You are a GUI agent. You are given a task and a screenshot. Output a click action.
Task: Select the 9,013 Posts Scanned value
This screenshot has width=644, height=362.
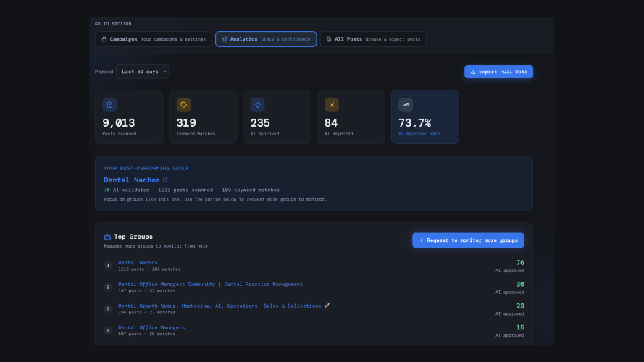click(119, 123)
